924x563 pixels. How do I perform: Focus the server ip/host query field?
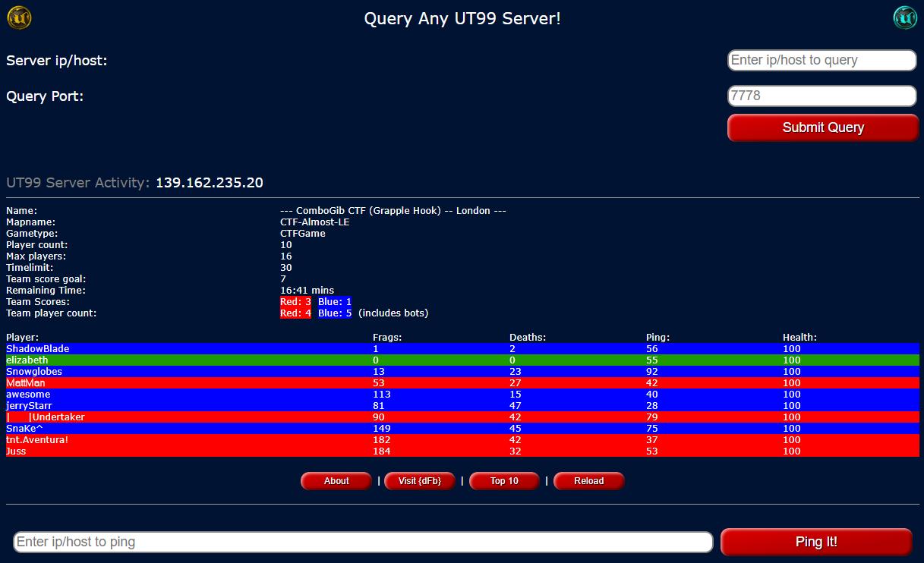(822, 61)
